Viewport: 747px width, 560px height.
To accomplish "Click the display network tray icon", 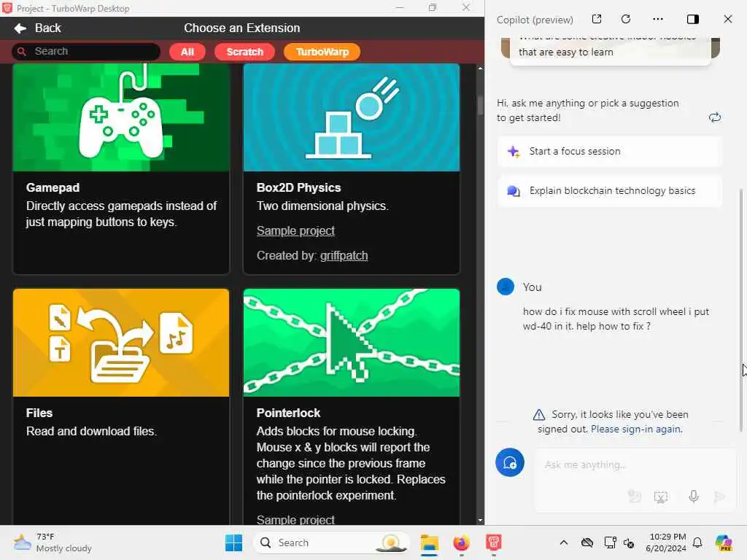I will click(610, 542).
